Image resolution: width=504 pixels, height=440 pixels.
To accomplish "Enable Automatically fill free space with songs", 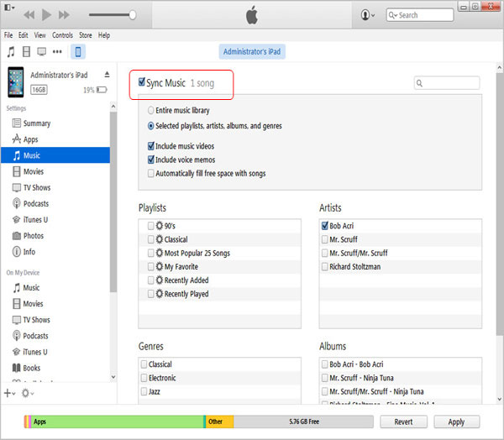I will tap(150, 173).
